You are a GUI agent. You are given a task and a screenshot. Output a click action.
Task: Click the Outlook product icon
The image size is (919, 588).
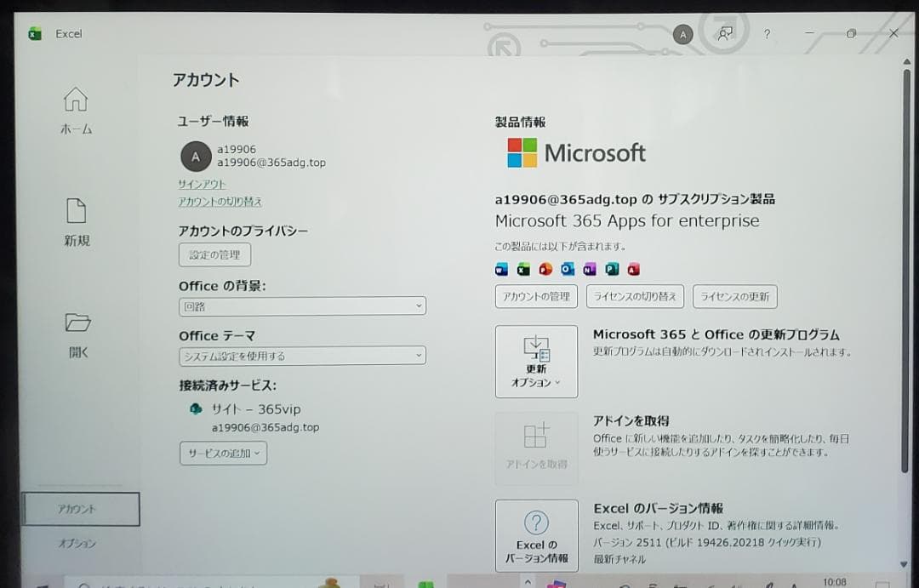pyautogui.click(x=568, y=269)
